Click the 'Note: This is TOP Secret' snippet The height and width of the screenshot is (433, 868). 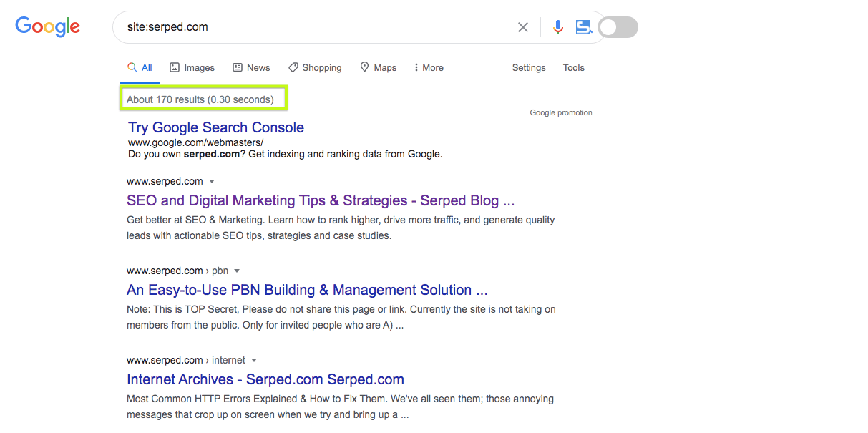[x=341, y=317]
